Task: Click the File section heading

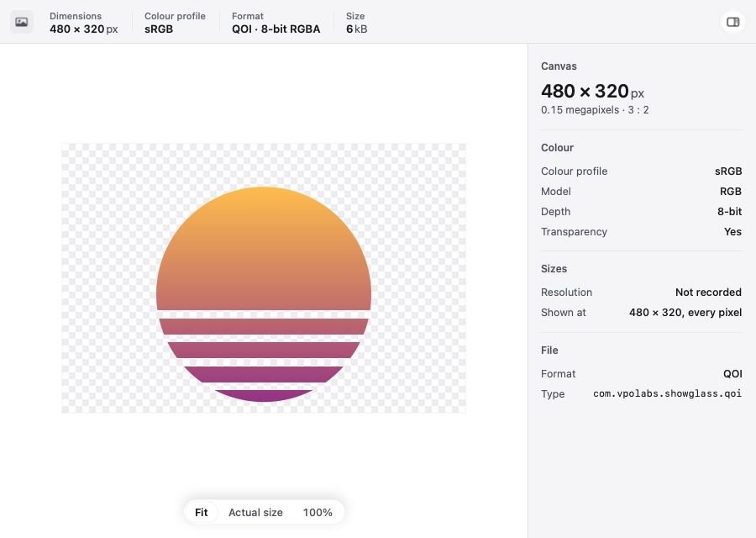Action: coord(549,351)
